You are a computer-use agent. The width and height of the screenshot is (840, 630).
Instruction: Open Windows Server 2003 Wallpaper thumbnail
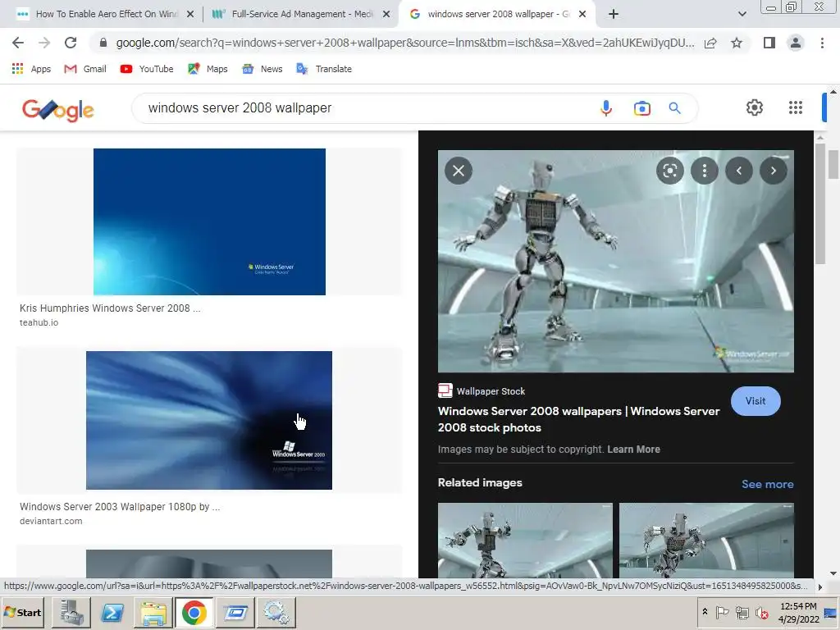coord(209,420)
